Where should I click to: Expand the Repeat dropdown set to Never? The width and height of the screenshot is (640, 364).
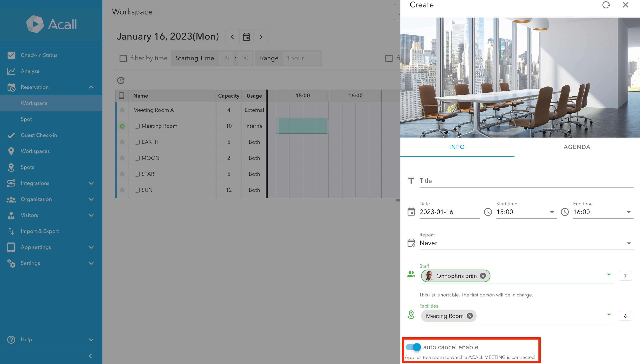pyautogui.click(x=628, y=243)
